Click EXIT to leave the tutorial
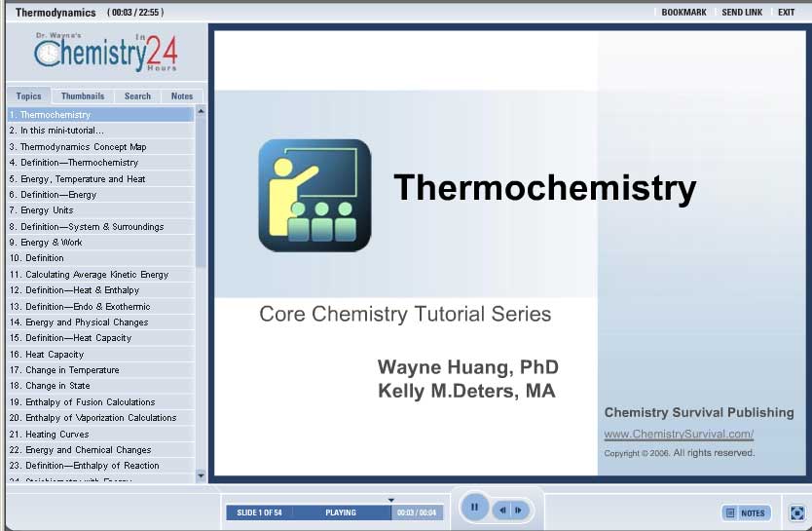Viewport: 812px width, 531px height. pos(786,13)
